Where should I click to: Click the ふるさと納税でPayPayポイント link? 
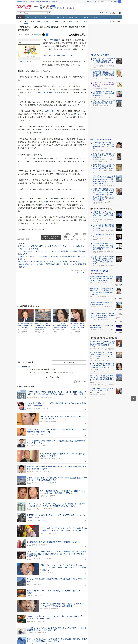(61, 8)
